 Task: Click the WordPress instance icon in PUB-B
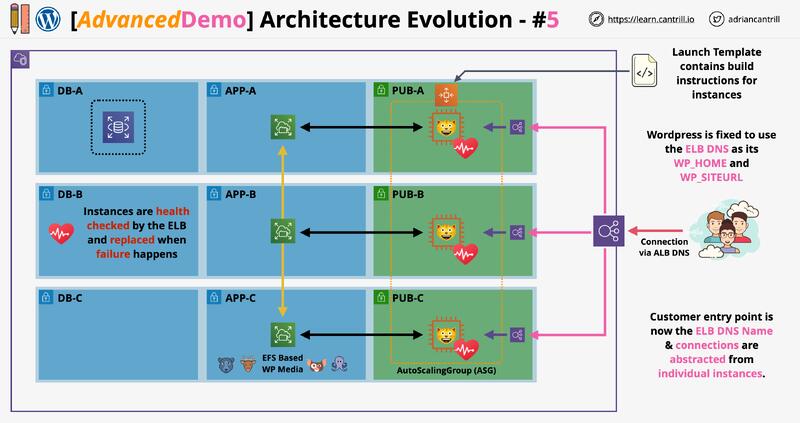click(x=445, y=232)
